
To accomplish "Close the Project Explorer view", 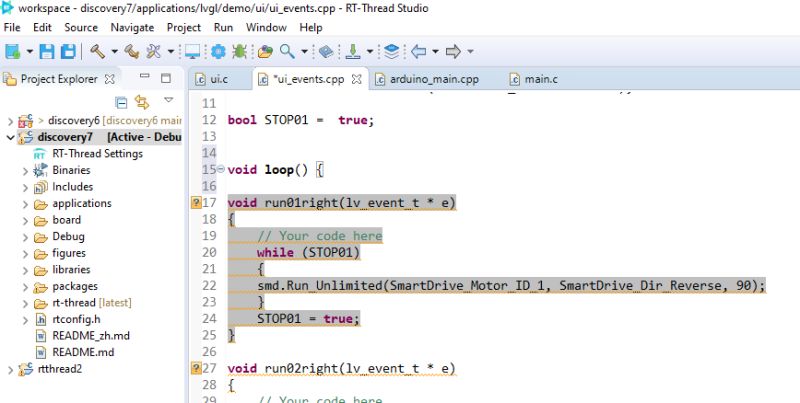I will pyautogui.click(x=109, y=79).
